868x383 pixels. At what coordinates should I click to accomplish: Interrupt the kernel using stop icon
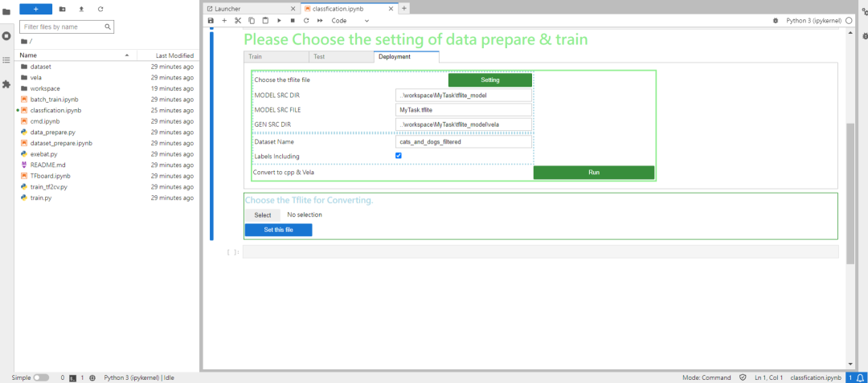click(x=293, y=20)
